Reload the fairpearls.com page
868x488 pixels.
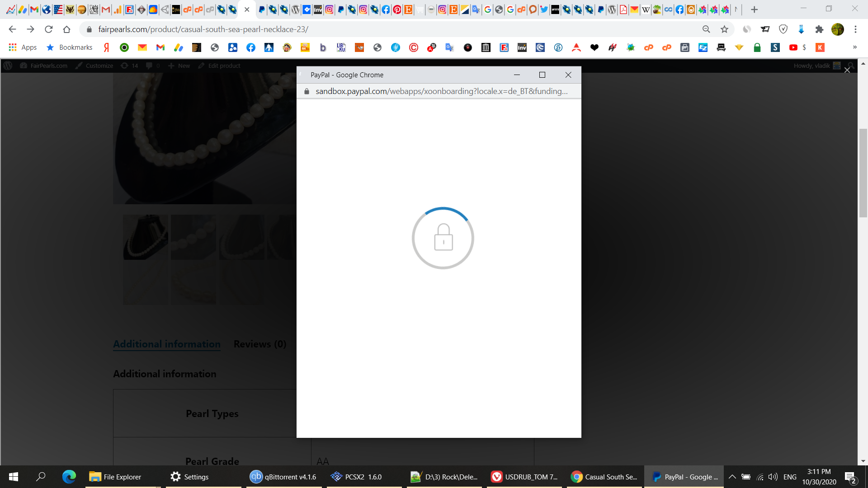click(x=48, y=29)
